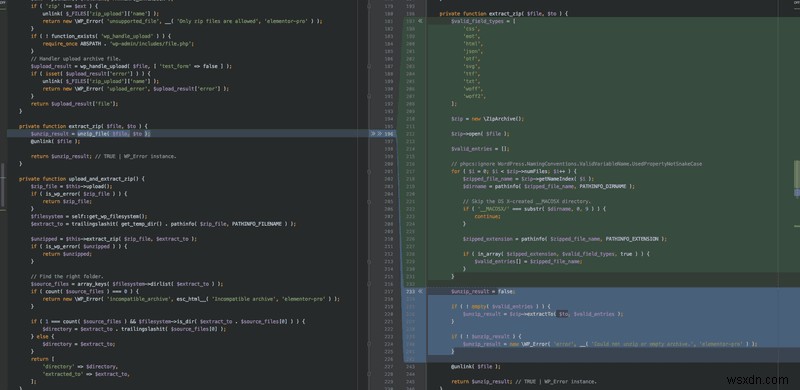Click 'private function extract_zip' in left pane
Screen dimensions: 800x390
tap(83, 126)
